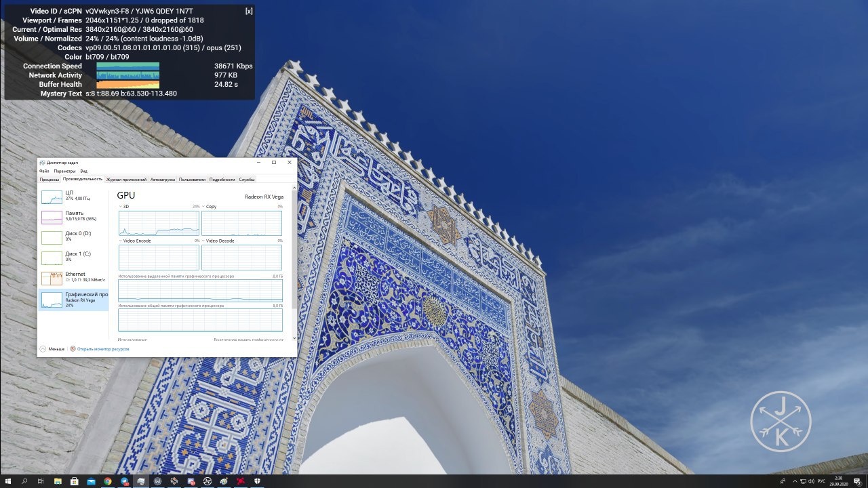868x488 pixels.
Task: Select the Производительность tab
Action: coord(83,179)
